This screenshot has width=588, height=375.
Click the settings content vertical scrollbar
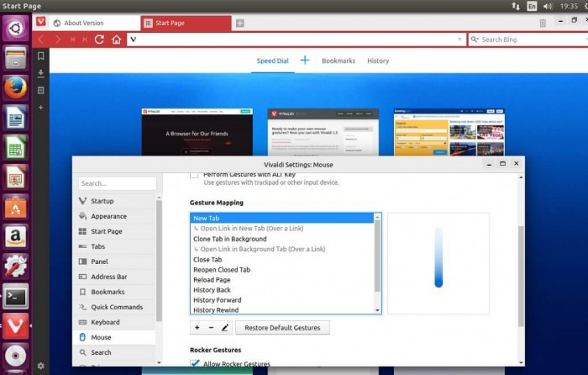click(x=521, y=276)
